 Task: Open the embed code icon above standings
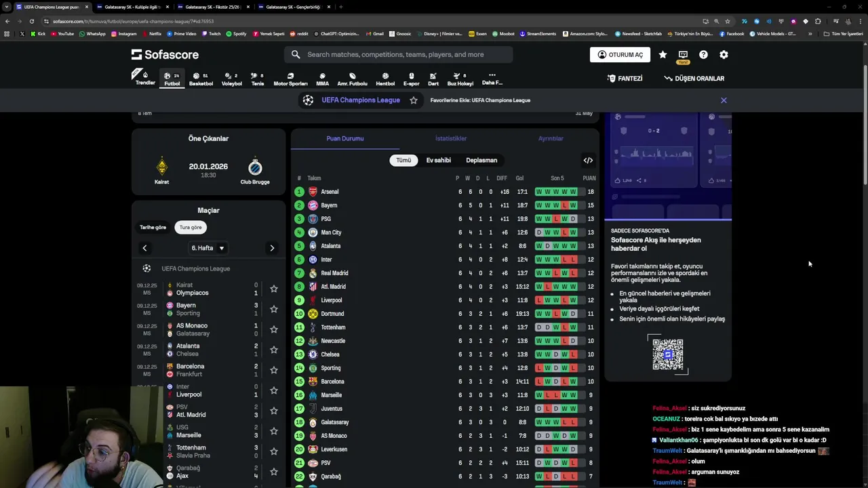pos(588,161)
